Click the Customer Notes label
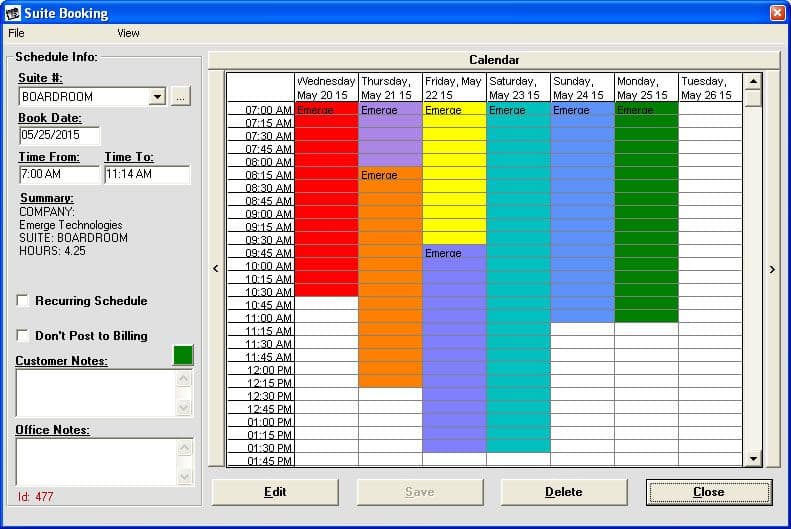The image size is (791, 529). coord(62,361)
